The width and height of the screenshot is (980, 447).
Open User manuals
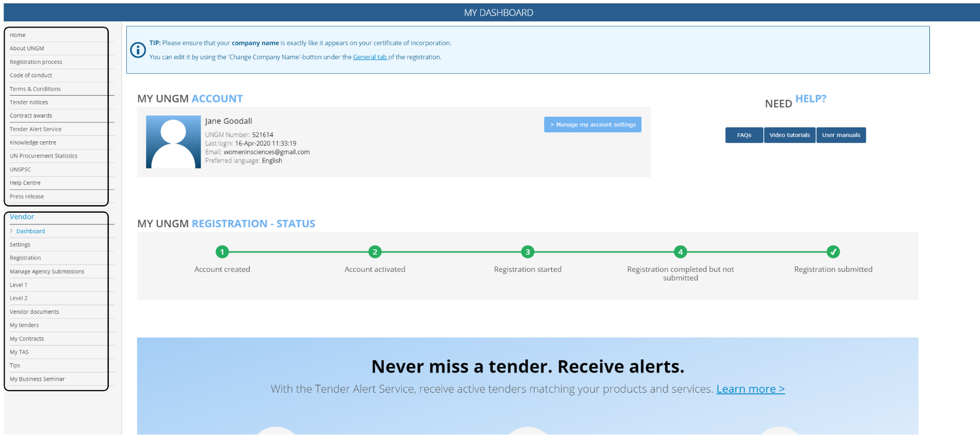tap(841, 135)
